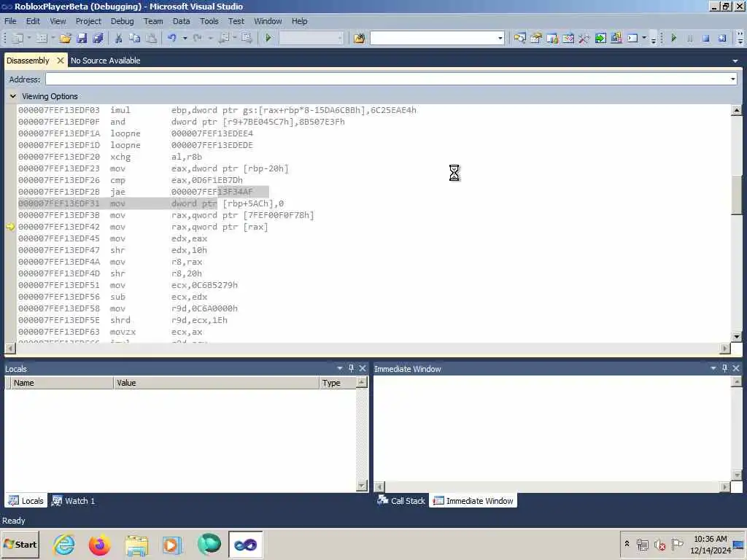The width and height of the screenshot is (747, 560).
Task: Open the Properties Window toolbar icon
Action: coord(536,38)
